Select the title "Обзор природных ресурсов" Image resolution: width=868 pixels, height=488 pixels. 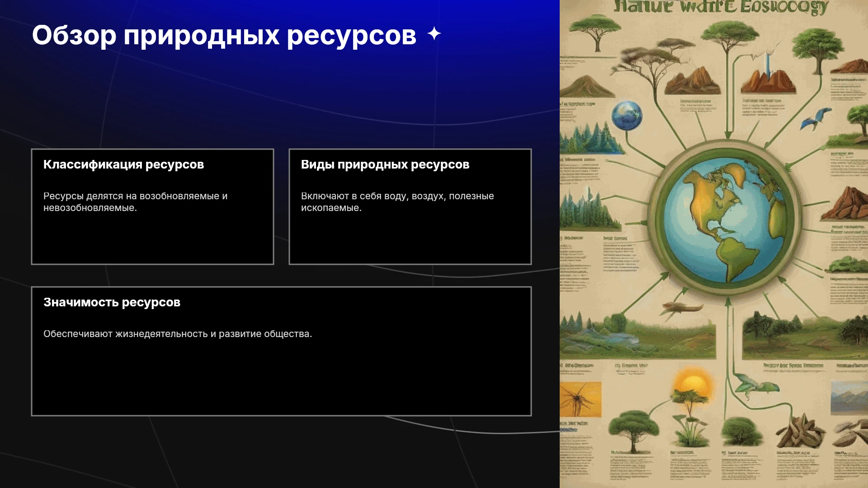(x=224, y=35)
